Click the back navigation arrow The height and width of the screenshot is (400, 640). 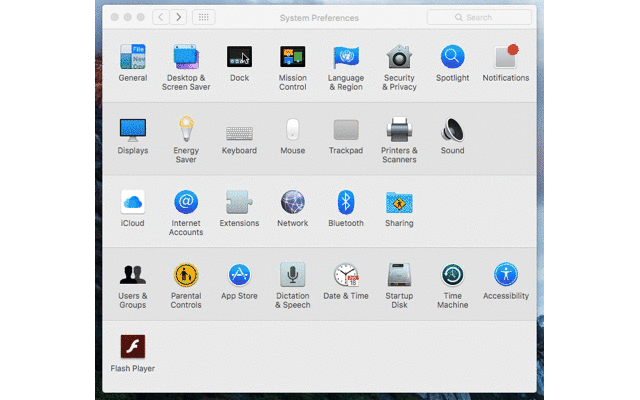(x=162, y=17)
